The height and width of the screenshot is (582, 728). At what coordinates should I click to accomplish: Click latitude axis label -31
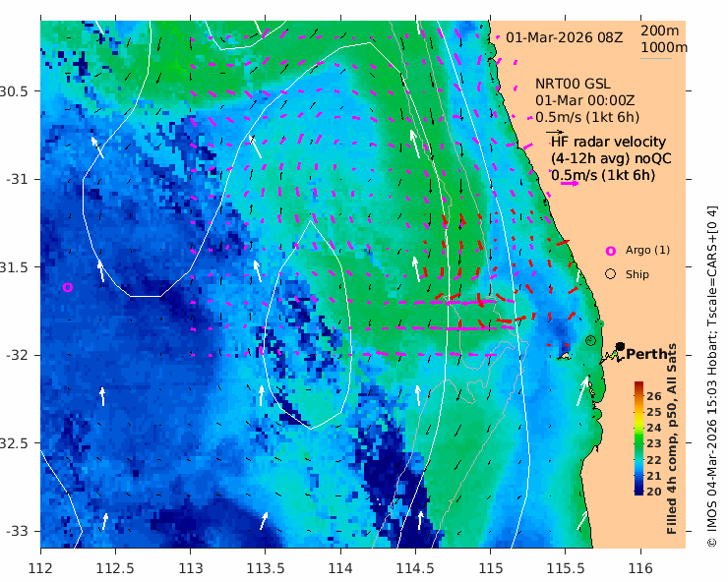pos(17,179)
